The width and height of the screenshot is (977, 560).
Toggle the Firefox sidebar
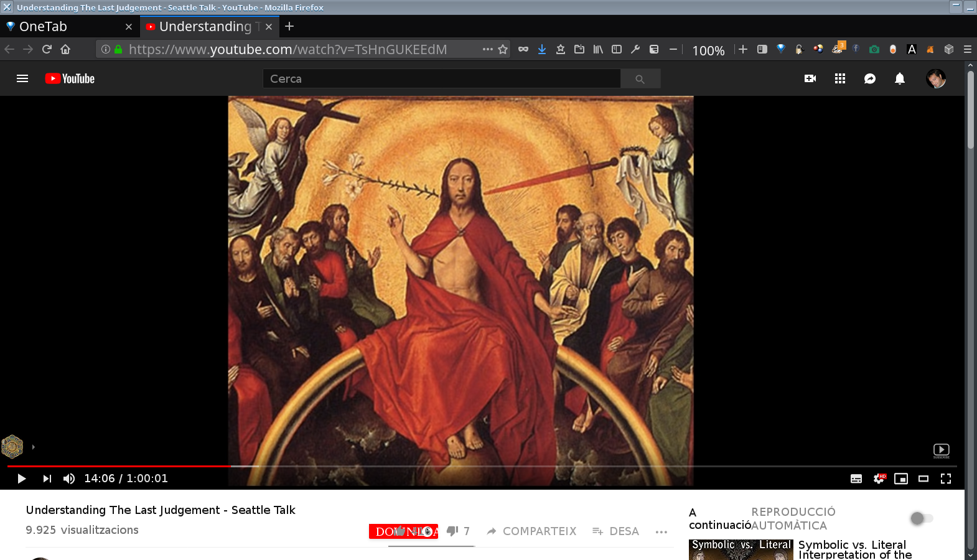617,49
